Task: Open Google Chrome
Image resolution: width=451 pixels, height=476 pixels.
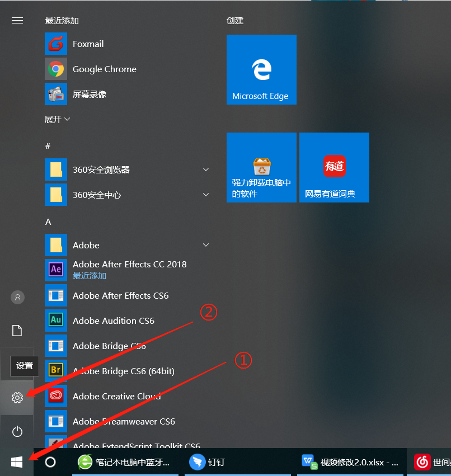Action: (104, 69)
